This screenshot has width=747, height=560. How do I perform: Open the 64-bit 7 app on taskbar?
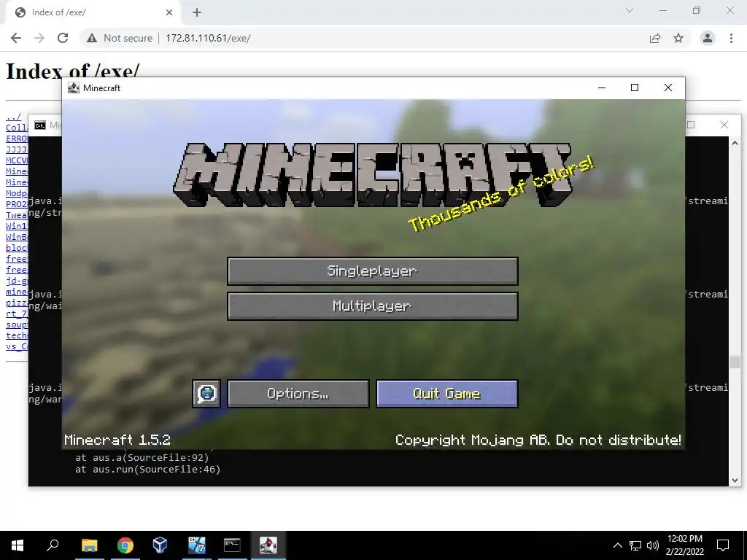[x=196, y=545]
